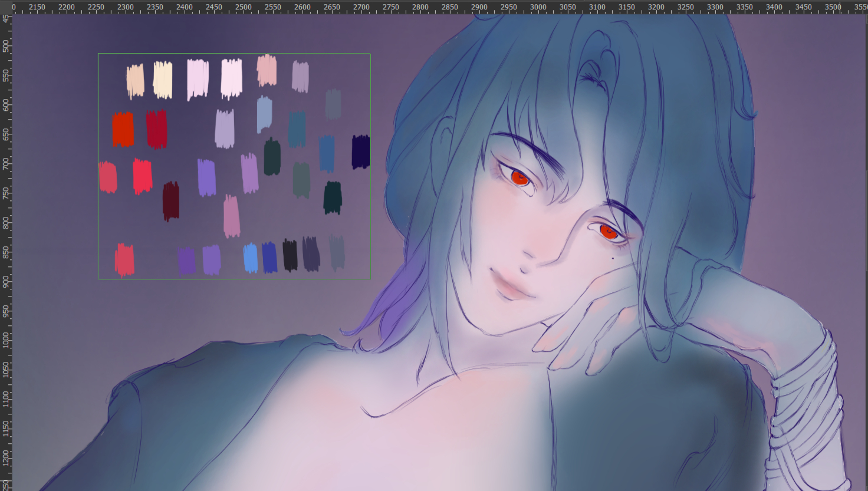The image size is (868, 491).
Task: Pick the palest pink swatch in the top row
Action: (x=231, y=79)
